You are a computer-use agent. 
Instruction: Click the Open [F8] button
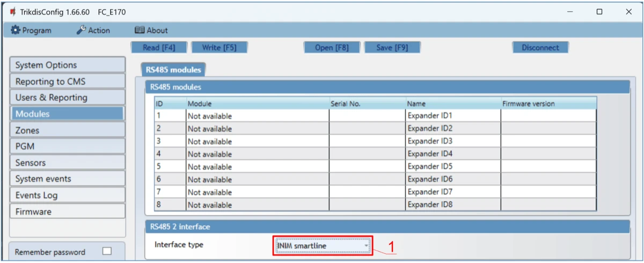331,48
